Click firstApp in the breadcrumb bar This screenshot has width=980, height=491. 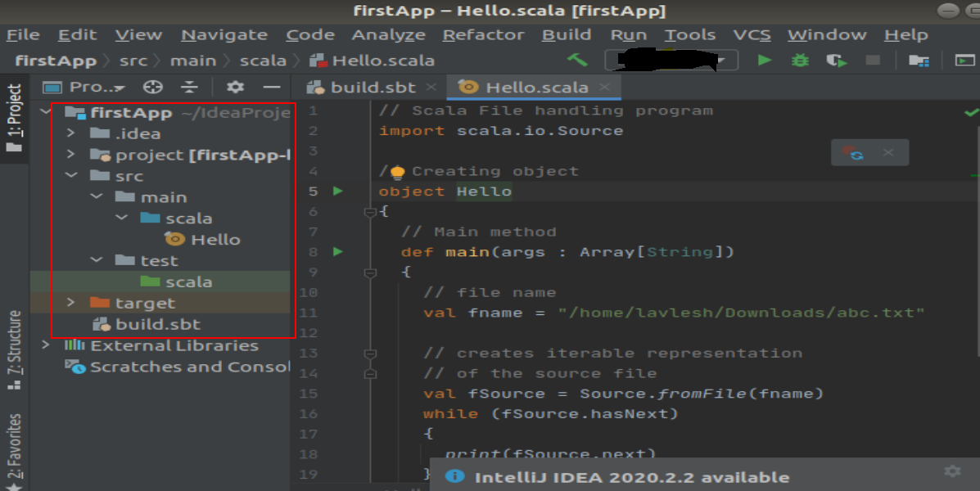[x=55, y=61]
